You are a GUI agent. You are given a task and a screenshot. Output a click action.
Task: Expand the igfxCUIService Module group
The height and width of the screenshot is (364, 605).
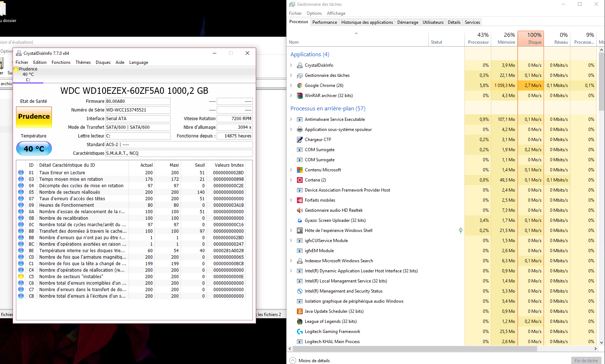(x=291, y=241)
